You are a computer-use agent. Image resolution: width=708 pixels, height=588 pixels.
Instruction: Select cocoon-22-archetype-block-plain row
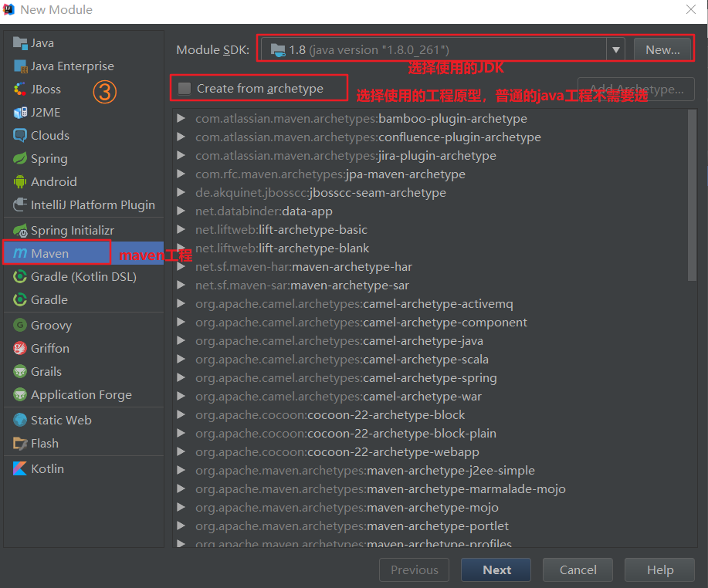click(429, 433)
